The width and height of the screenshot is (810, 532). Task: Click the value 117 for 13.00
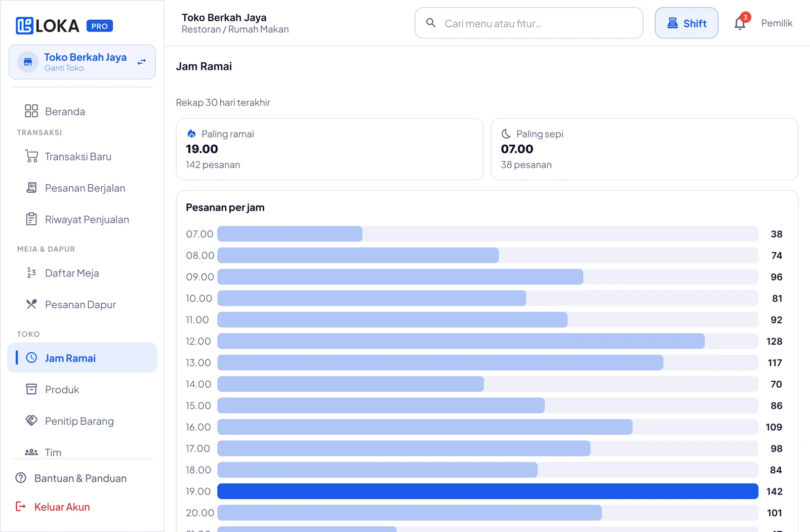coord(775,362)
